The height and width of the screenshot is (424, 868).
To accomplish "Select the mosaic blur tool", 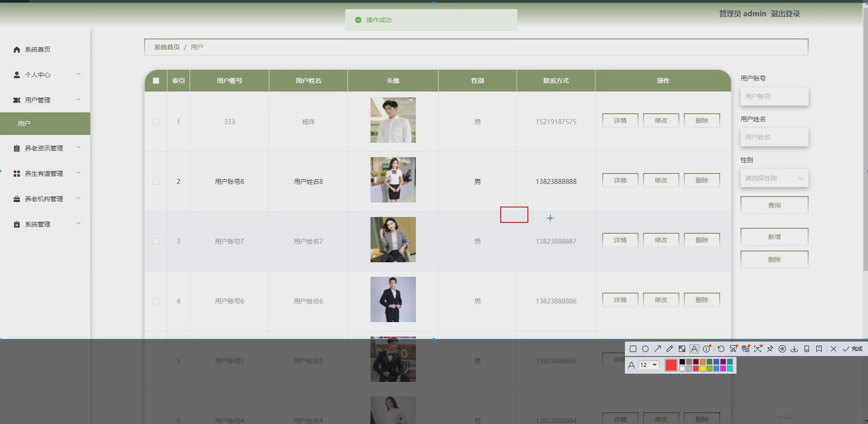I will pyautogui.click(x=682, y=349).
